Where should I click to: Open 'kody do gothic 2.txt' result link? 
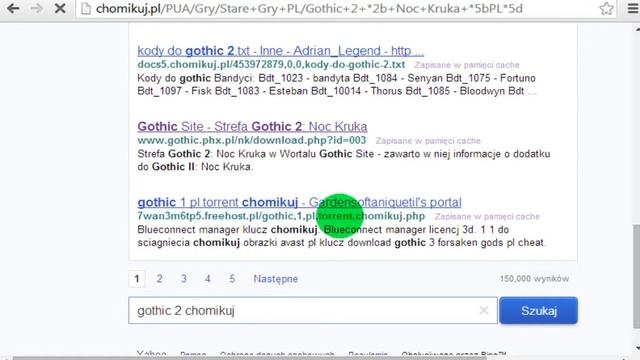pos(280,51)
